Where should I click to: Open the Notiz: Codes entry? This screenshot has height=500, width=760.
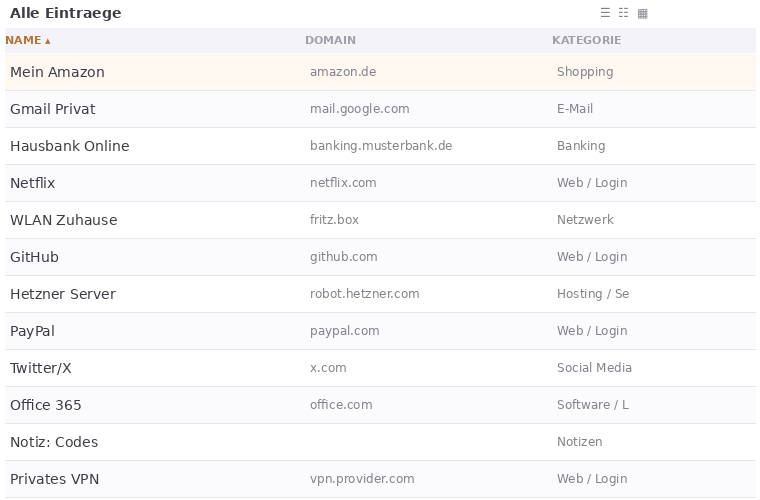(x=53, y=442)
